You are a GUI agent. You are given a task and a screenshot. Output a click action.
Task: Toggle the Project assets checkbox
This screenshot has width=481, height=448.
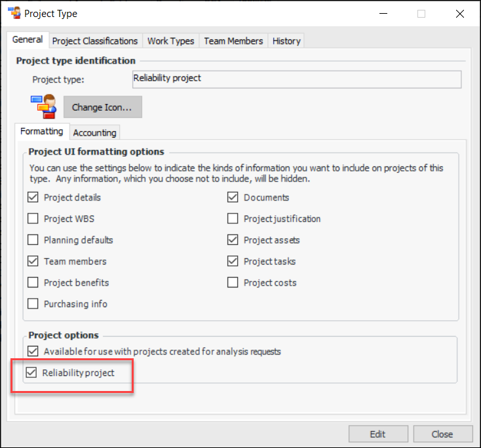(233, 240)
